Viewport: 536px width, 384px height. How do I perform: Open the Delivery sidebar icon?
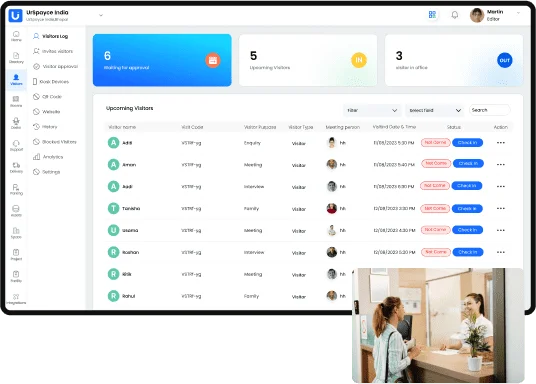16,167
